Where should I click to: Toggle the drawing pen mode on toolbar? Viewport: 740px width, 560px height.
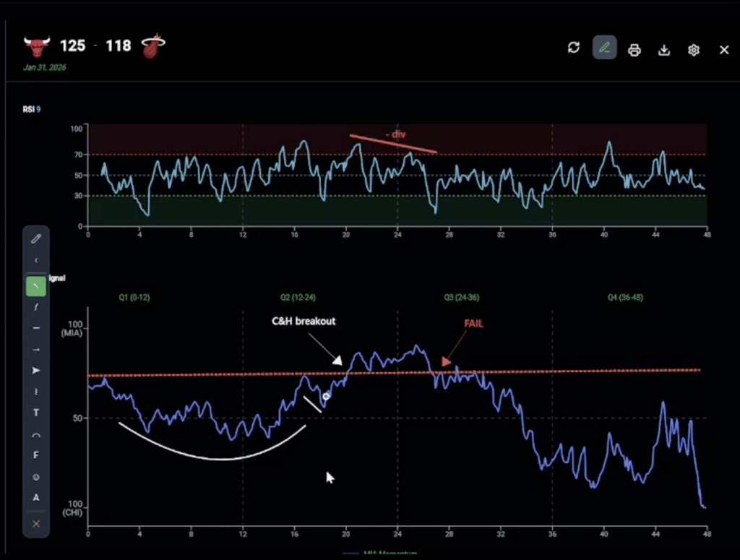coord(604,48)
